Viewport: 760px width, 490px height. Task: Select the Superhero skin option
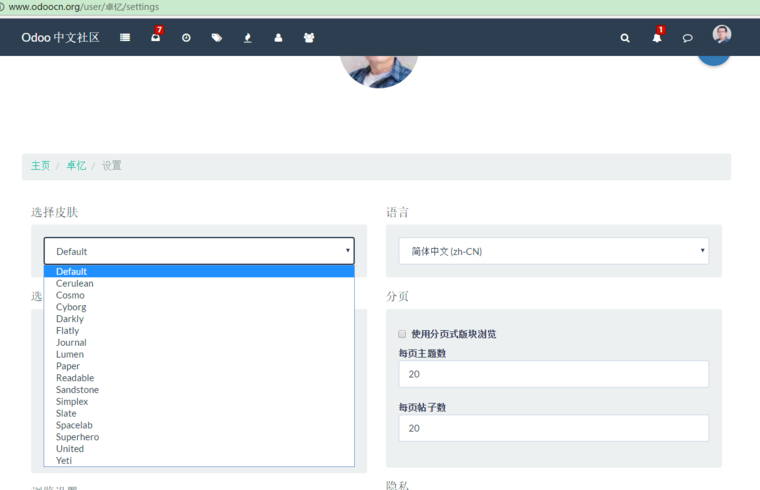[x=77, y=437]
